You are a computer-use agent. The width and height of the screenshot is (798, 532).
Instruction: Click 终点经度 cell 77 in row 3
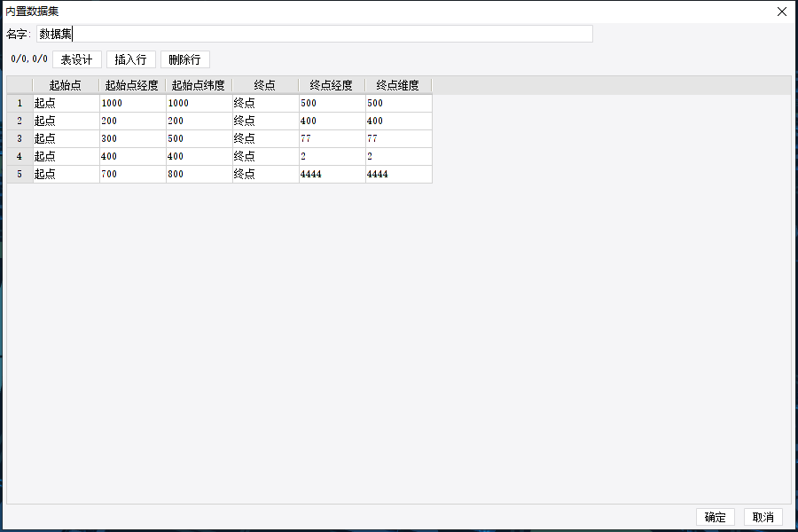point(332,139)
